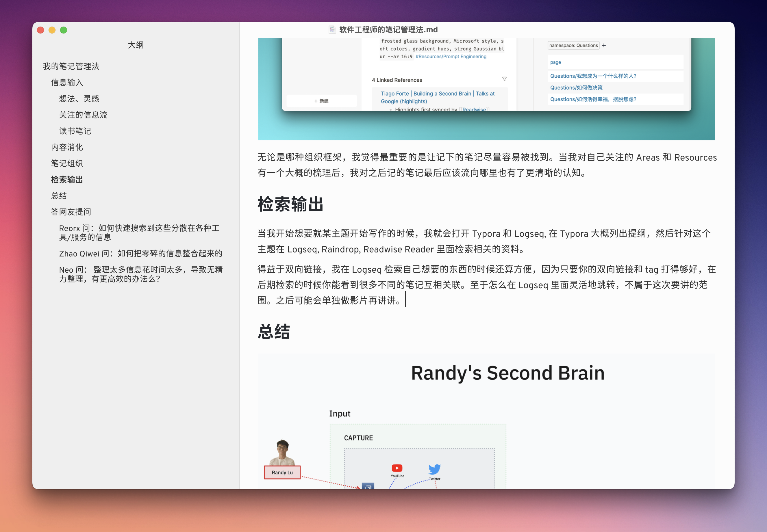Navigate to 内容消化 outline entry
Screen dimensions: 767x532
[x=67, y=147]
